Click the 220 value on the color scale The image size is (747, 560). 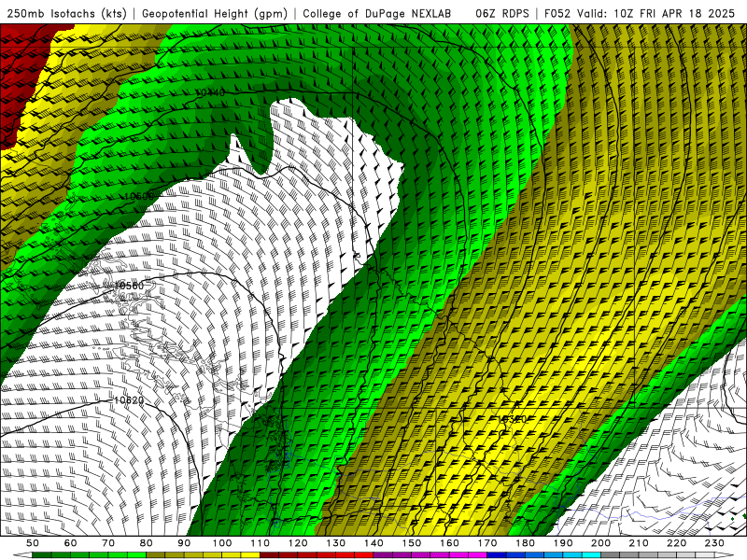(x=676, y=543)
